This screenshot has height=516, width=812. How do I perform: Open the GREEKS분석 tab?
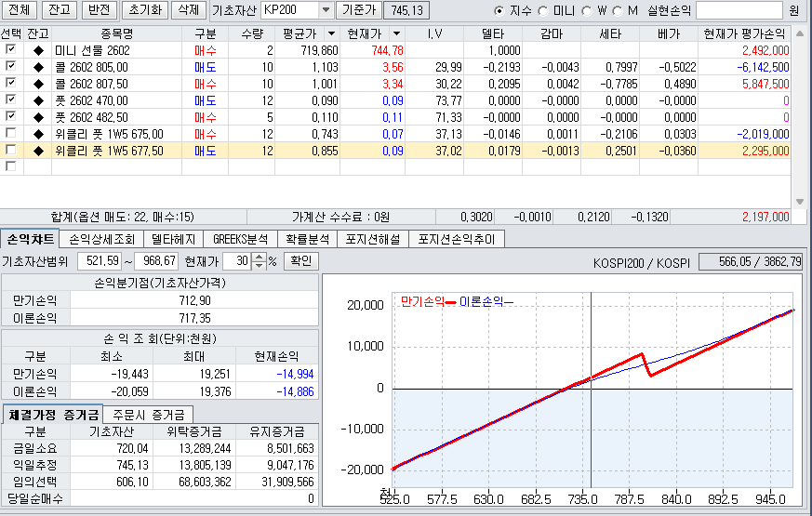pos(240,239)
